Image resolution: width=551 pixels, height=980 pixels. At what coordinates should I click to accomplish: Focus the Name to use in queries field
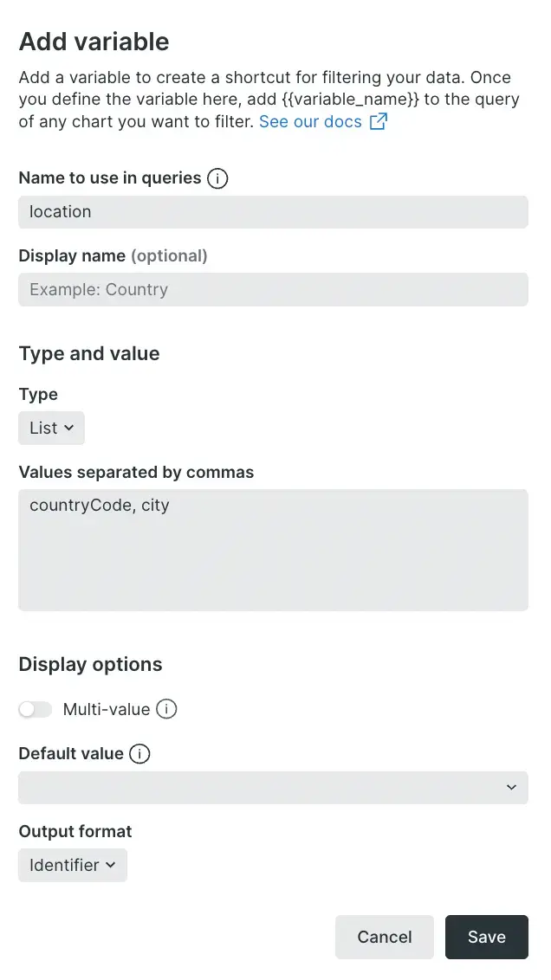pyautogui.click(x=273, y=212)
